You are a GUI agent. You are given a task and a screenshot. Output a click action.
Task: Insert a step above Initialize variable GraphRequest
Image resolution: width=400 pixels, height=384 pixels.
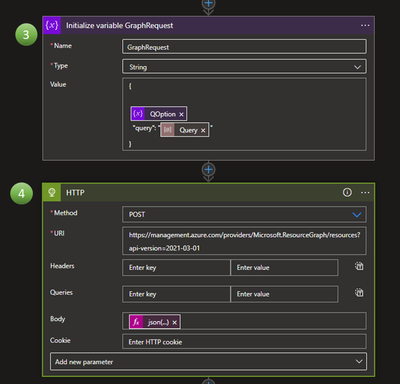point(208,4)
